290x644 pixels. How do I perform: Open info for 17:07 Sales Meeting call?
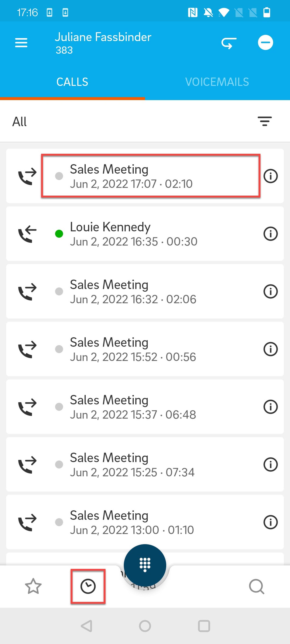click(270, 176)
